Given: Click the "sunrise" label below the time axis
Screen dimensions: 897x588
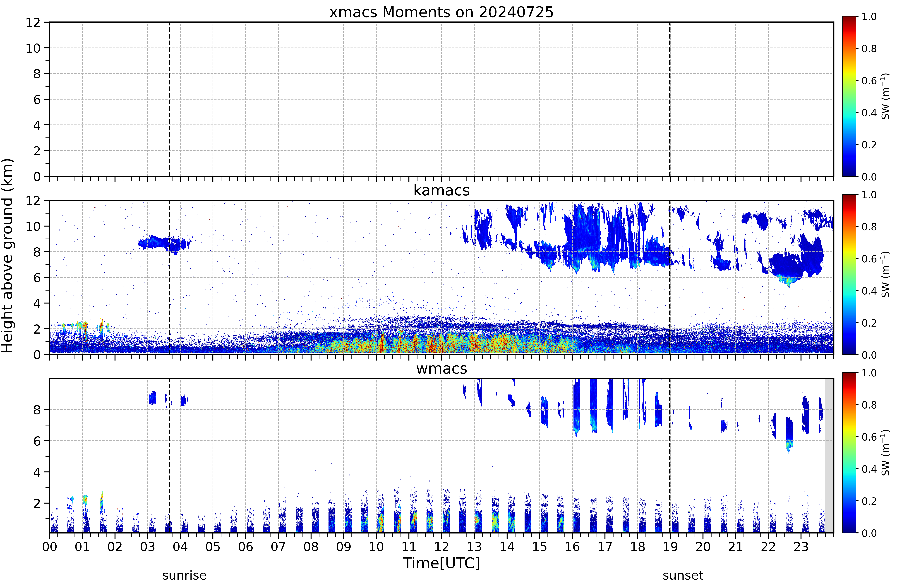Looking at the screenshot, I should 184,576.
